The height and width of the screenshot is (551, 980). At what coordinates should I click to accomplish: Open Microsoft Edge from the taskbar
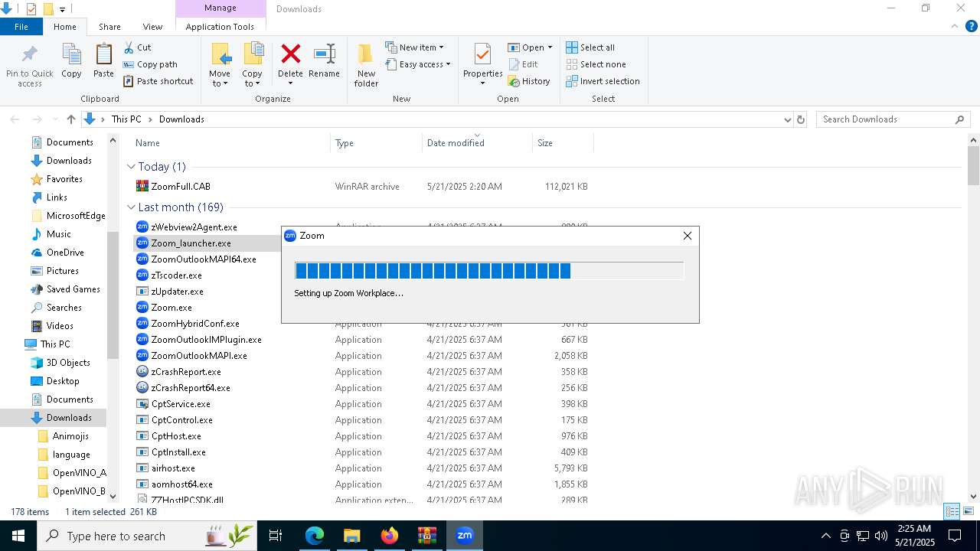[315, 536]
